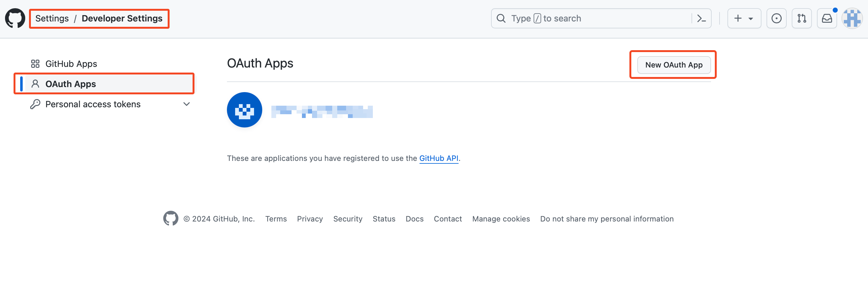This screenshot has height=289, width=868.
Task: Click the blue OAuth app avatar icon
Action: tap(244, 110)
